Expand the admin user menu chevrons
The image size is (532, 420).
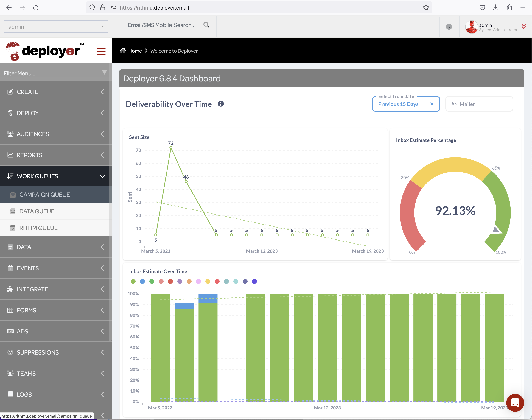524,26
